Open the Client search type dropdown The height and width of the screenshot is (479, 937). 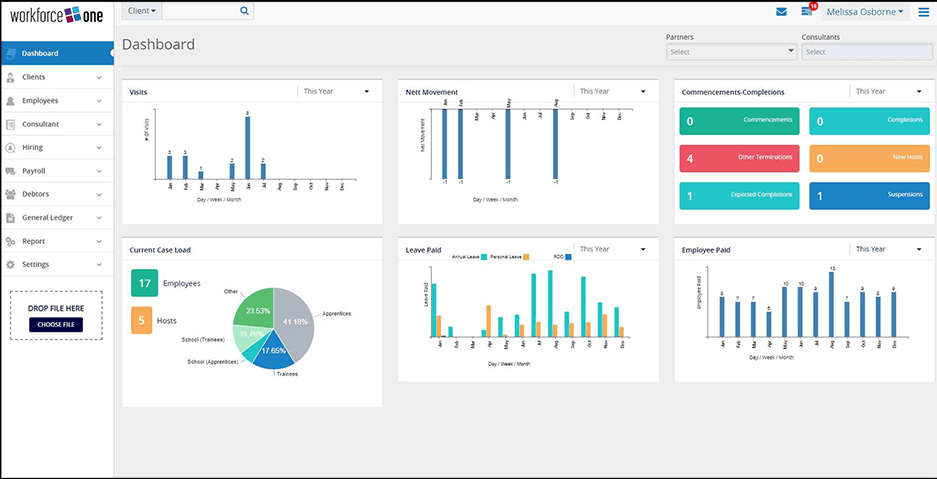[140, 11]
